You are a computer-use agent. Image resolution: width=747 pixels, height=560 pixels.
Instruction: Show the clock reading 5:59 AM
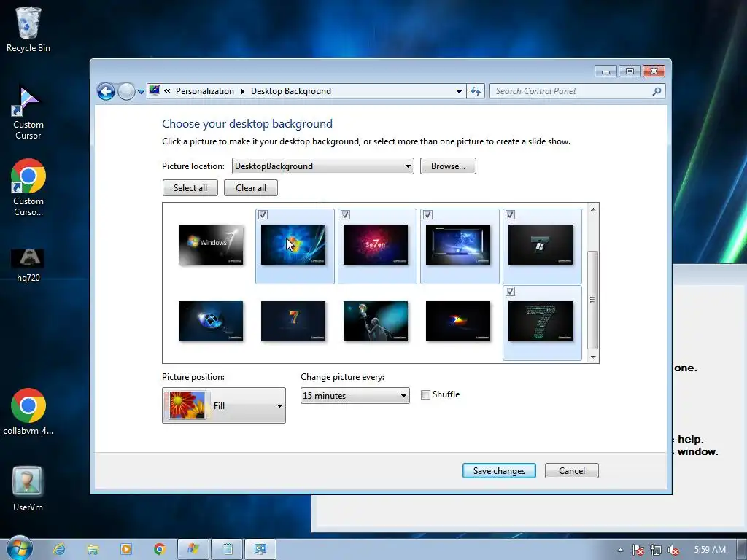(710, 550)
